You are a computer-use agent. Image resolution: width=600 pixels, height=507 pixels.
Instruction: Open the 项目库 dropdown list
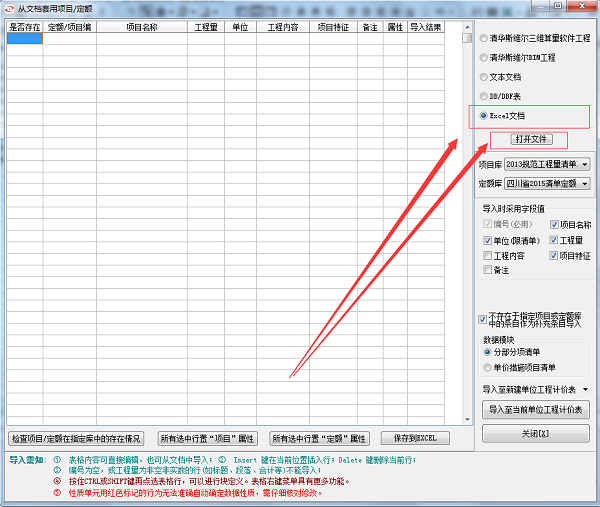coord(585,165)
